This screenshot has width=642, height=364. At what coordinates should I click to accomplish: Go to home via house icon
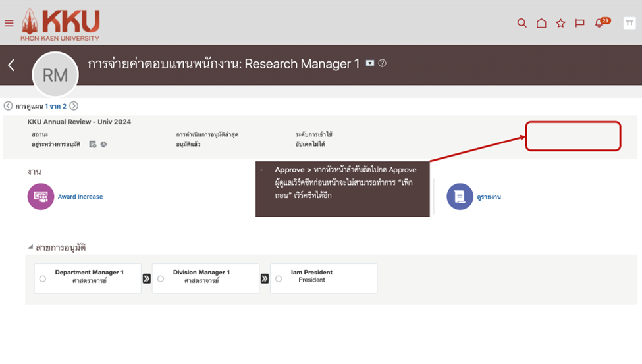(541, 23)
